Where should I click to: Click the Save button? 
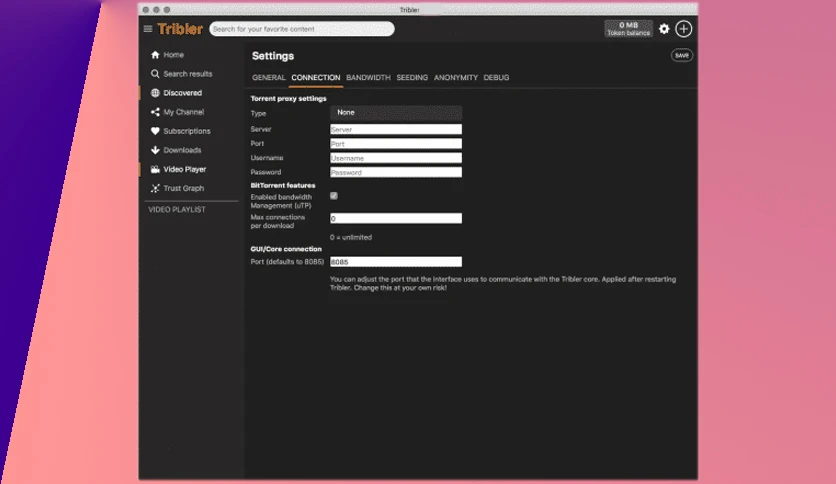pyautogui.click(x=682, y=55)
